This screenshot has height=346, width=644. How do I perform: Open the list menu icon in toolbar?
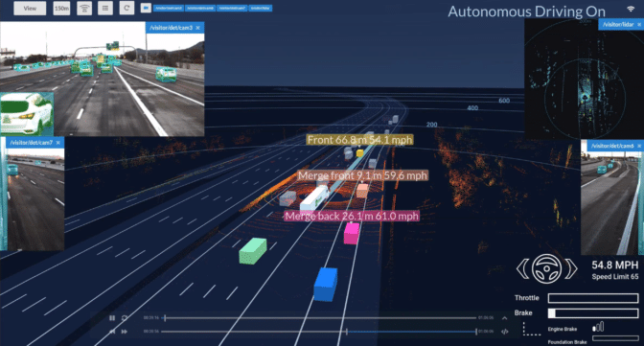pos(105,9)
